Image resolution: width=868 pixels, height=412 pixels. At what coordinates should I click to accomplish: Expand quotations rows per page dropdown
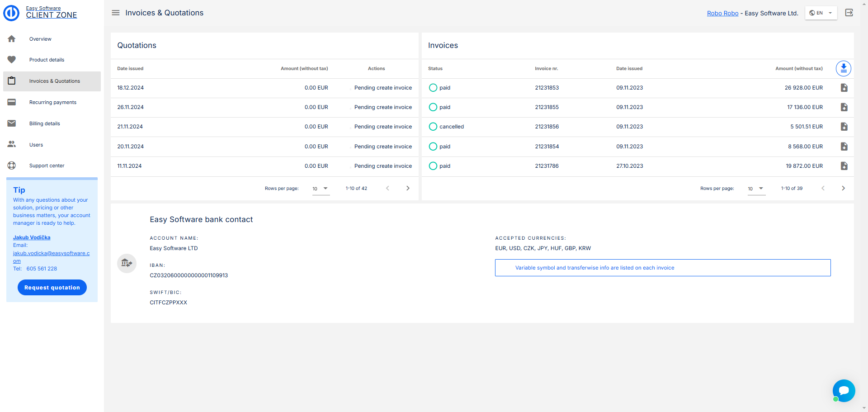(321, 189)
